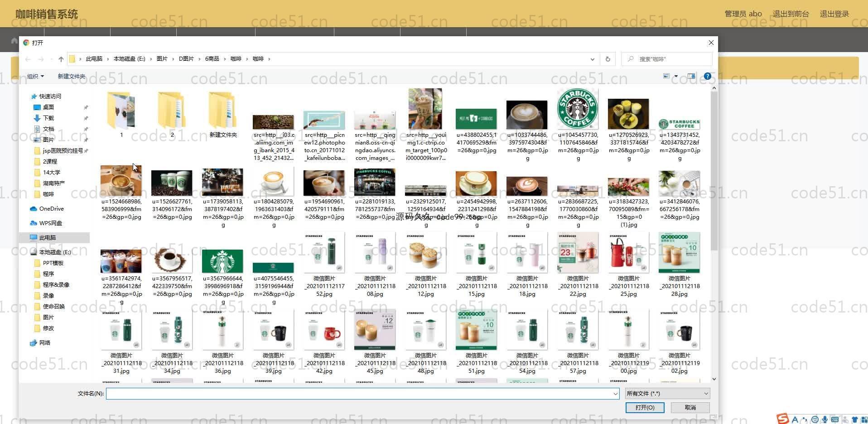Select jsp医院预约挂号 folder in sidebar

pyautogui.click(x=63, y=151)
